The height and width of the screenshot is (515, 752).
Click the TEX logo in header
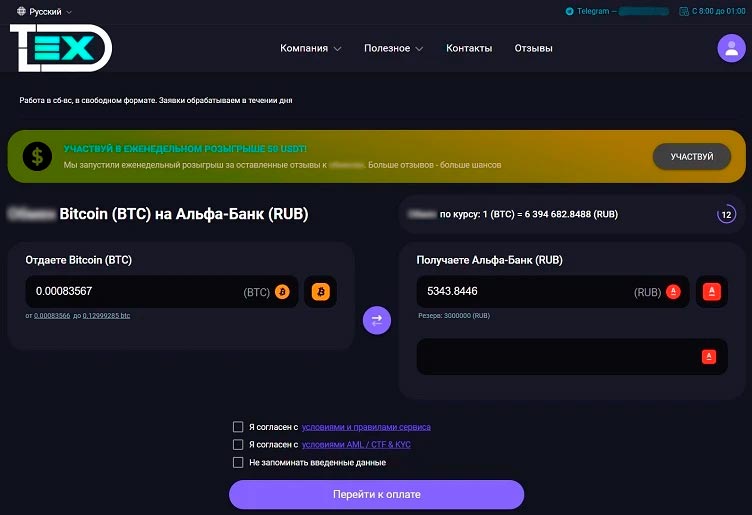[60, 47]
